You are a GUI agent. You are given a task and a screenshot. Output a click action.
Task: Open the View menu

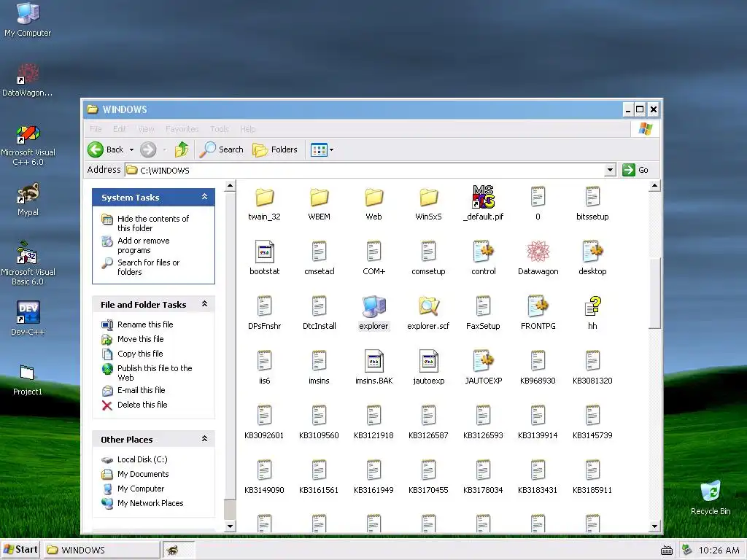(x=146, y=129)
